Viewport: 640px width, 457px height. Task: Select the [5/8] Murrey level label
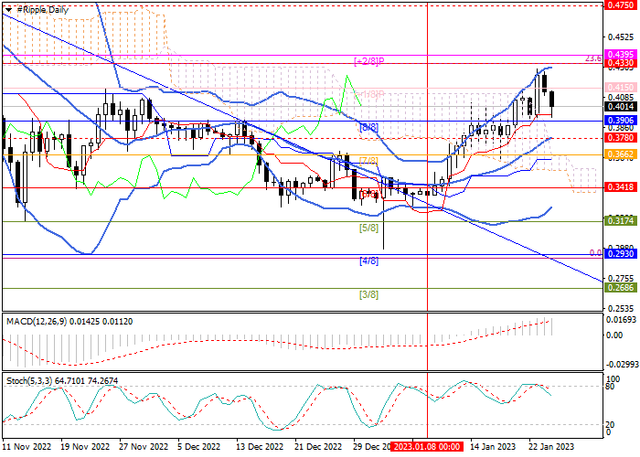[368, 228]
